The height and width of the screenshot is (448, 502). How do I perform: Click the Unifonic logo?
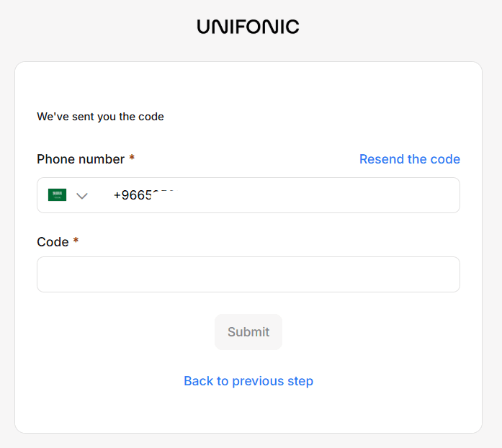pos(248,27)
